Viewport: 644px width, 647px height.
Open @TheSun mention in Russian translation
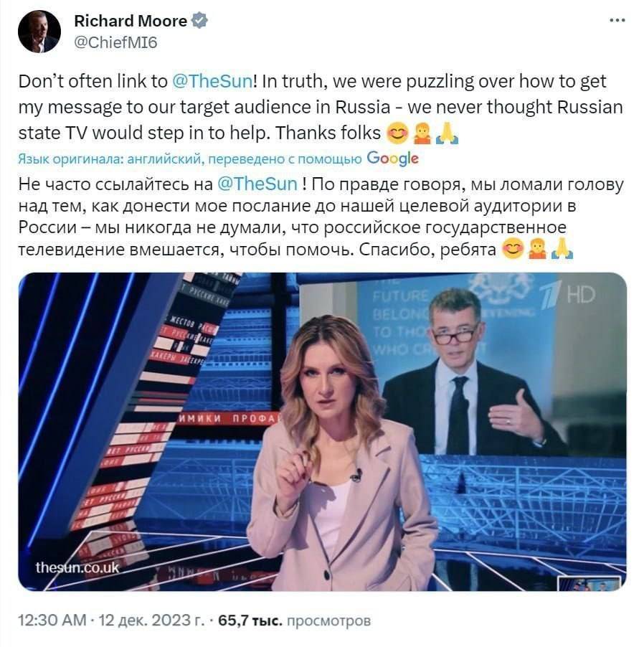coord(257,184)
